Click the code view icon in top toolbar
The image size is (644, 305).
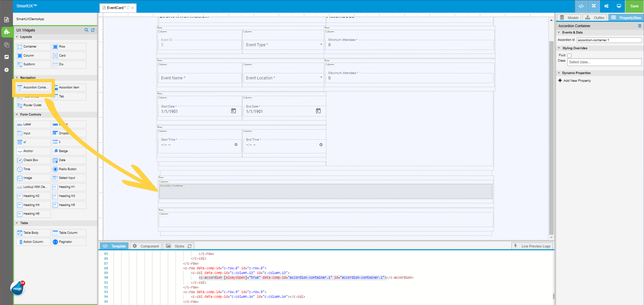pos(581,6)
